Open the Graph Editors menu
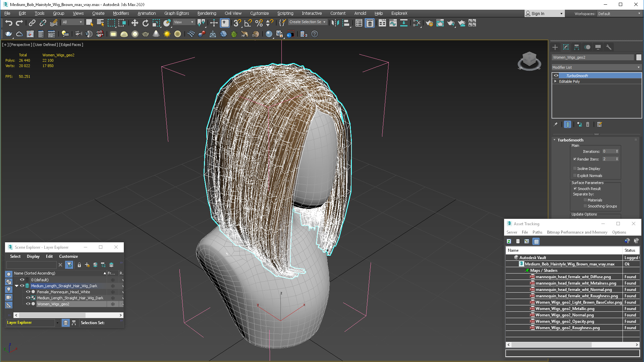This screenshot has height=362, width=644. [x=176, y=13]
